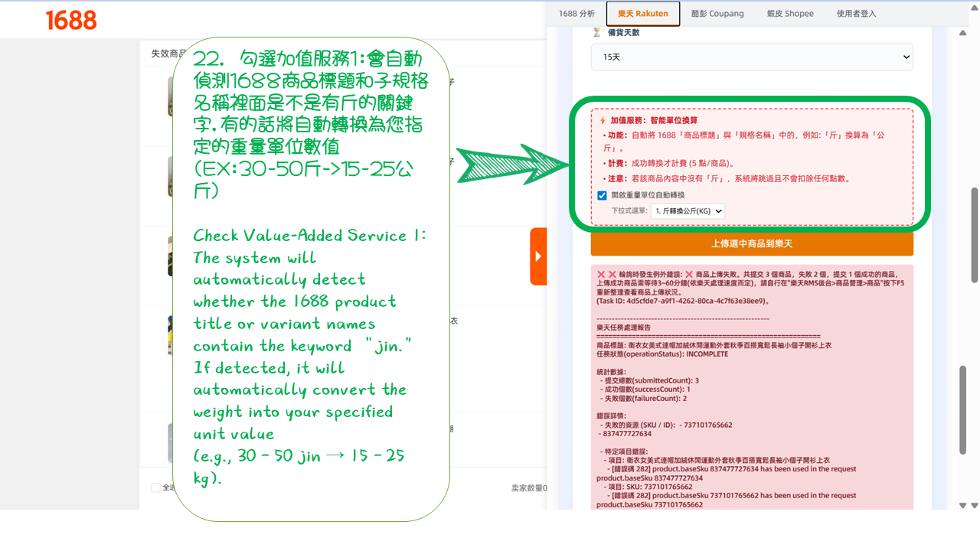This screenshot has width=980, height=551.
Task: Open the 斤轉換公斤(KG) unit dropdown
Action: tap(688, 211)
